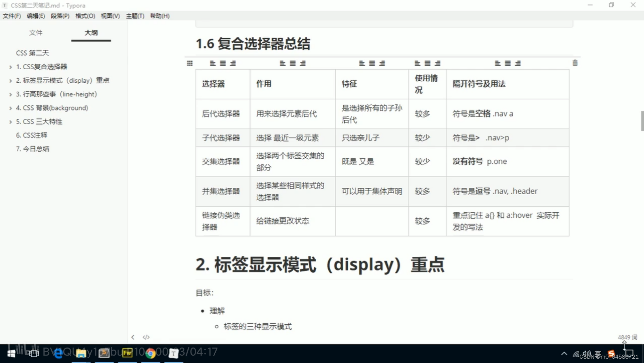Viewport: 644px width, 363px height.
Task: Align right the 选择器 column
Action: [233, 63]
